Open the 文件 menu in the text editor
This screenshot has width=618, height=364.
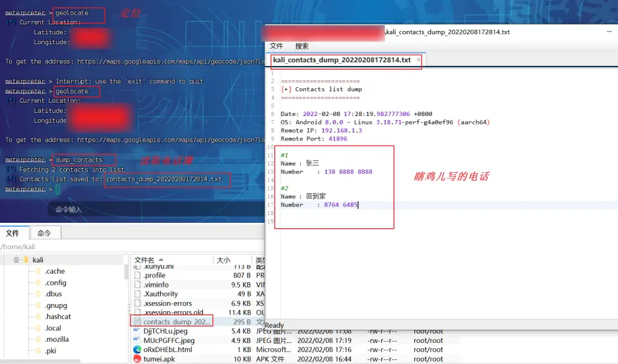[276, 45]
